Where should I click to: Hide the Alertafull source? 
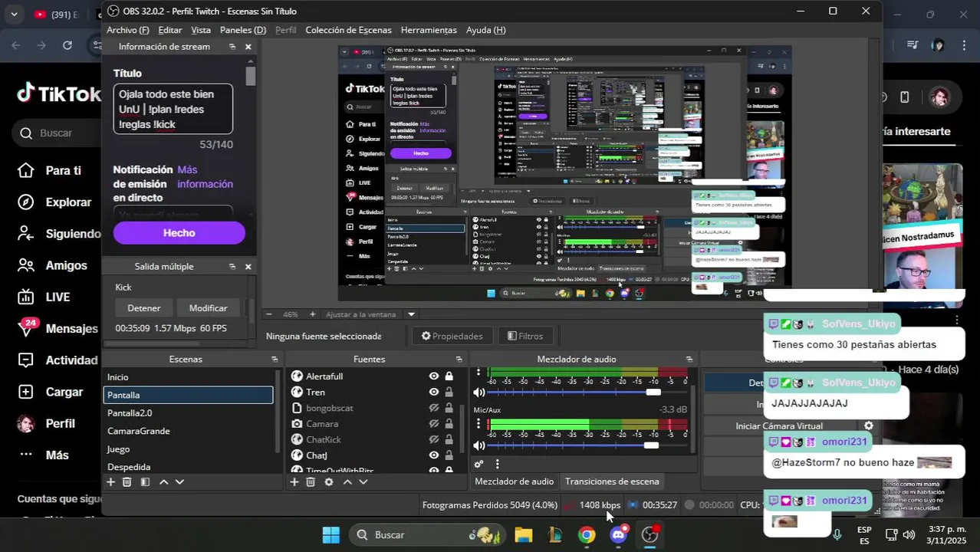click(434, 376)
